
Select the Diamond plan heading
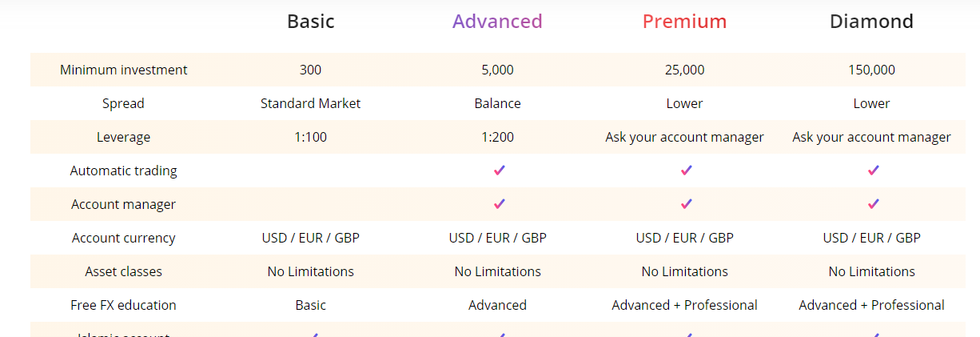pos(872,21)
